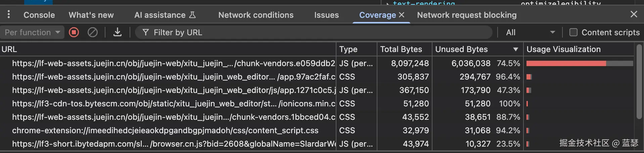Open the Network conditions tab
644x153 pixels.
[256, 15]
